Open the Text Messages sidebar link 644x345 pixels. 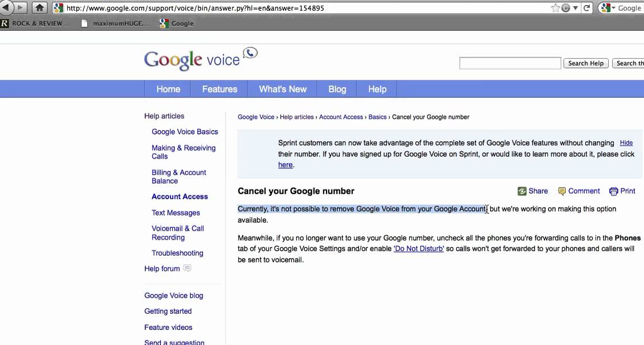point(176,213)
